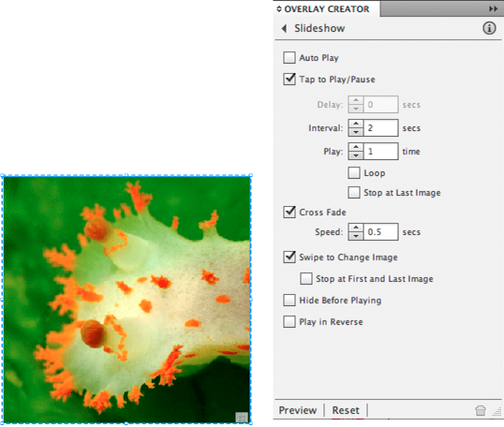Go back using the Slideshow arrow
This screenshot has height=427, width=504.
pos(284,28)
